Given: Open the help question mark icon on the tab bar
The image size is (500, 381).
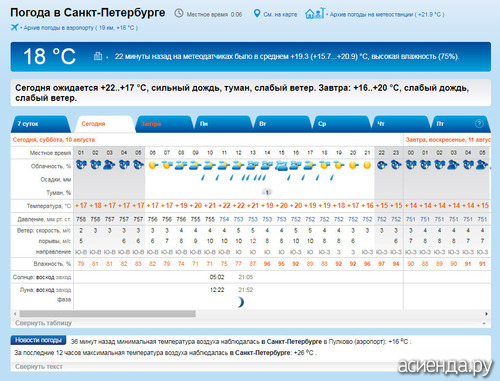Looking at the screenshot, I should (479, 124).
